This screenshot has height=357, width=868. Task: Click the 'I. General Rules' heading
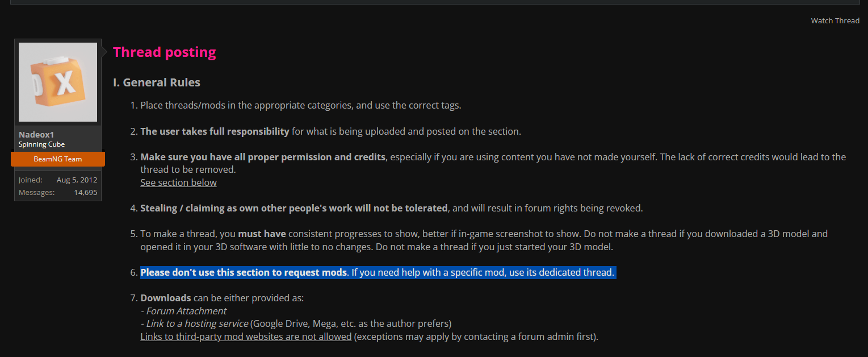click(x=157, y=82)
